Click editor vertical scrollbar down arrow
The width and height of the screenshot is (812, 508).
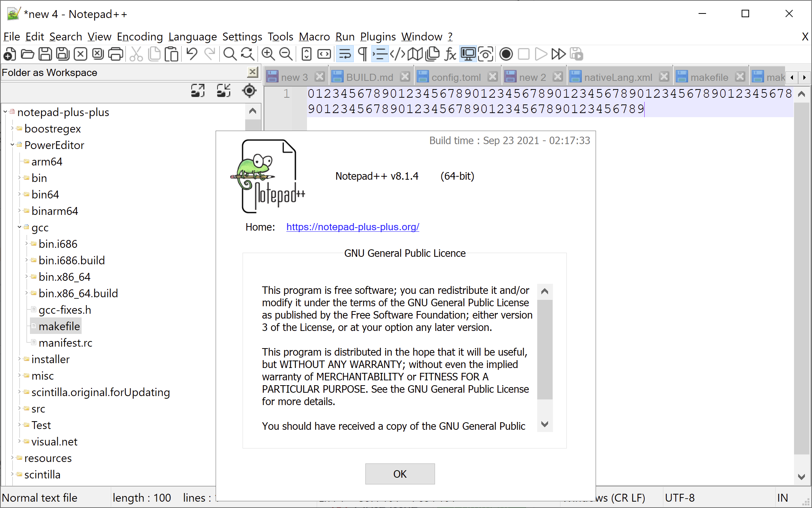pos(801,477)
